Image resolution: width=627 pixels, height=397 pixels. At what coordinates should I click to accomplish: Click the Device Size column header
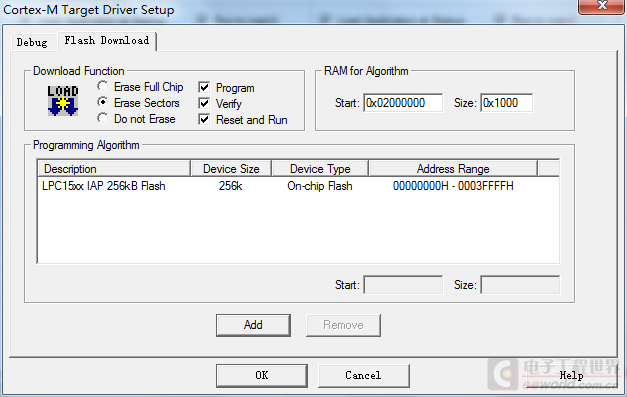coord(231,168)
